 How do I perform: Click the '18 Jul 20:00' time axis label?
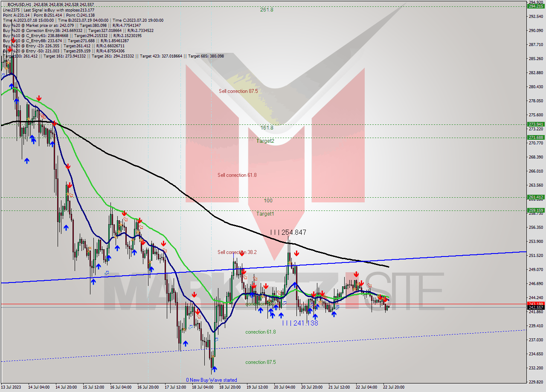click(230, 387)
